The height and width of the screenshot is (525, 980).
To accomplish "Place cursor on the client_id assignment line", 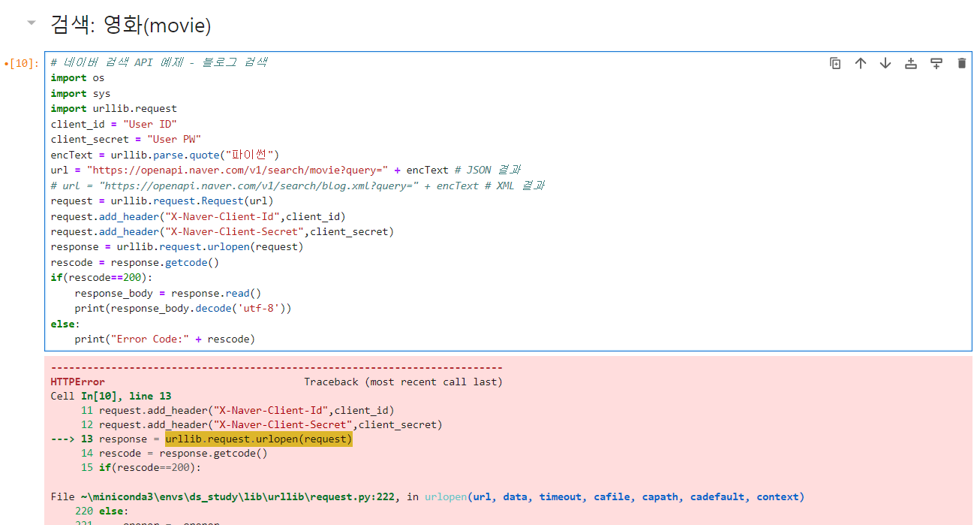I will point(113,124).
